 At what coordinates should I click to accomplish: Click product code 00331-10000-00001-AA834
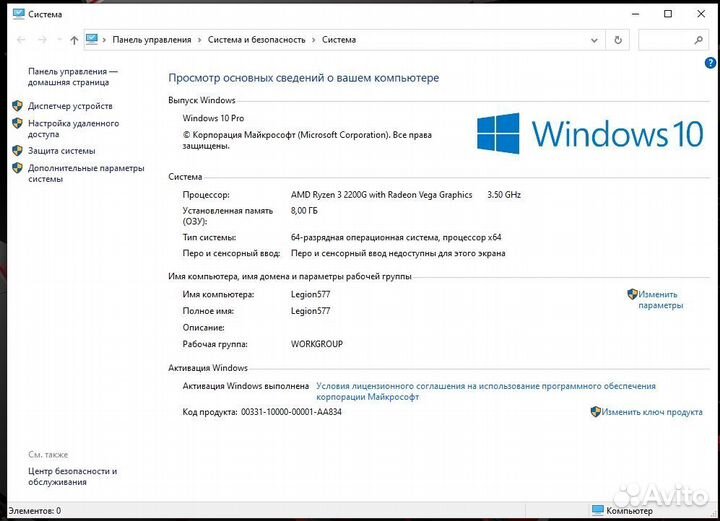point(291,412)
